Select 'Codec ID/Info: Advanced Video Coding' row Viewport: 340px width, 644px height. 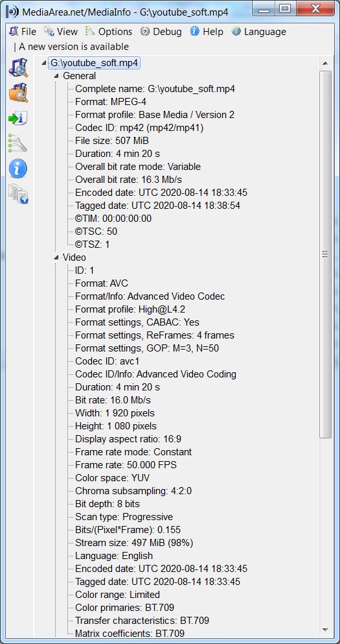156,374
